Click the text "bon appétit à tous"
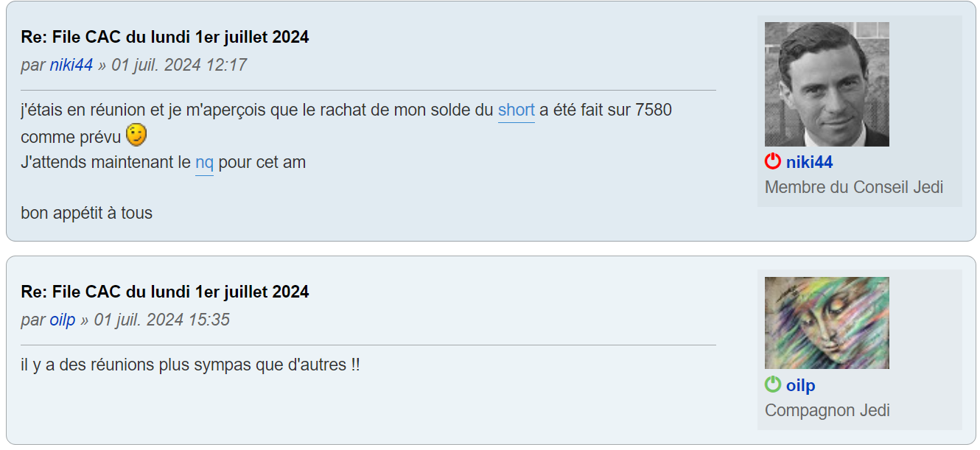The width and height of the screenshot is (980, 450). pos(87,214)
